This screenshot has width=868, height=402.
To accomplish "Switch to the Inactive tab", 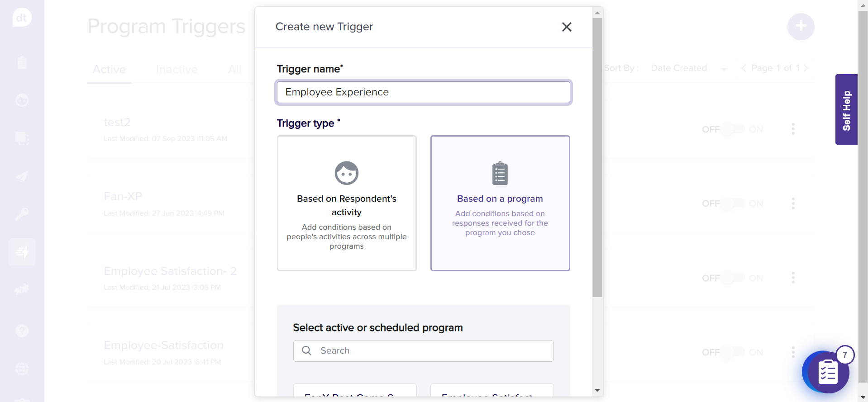I will coord(176,70).
